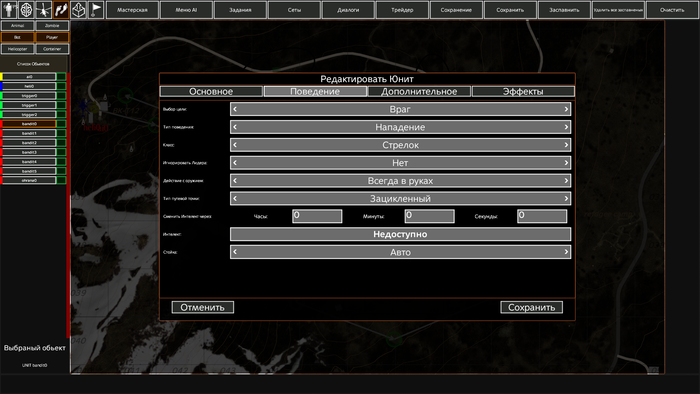Toggle green box beside heli0

(61, 86)
